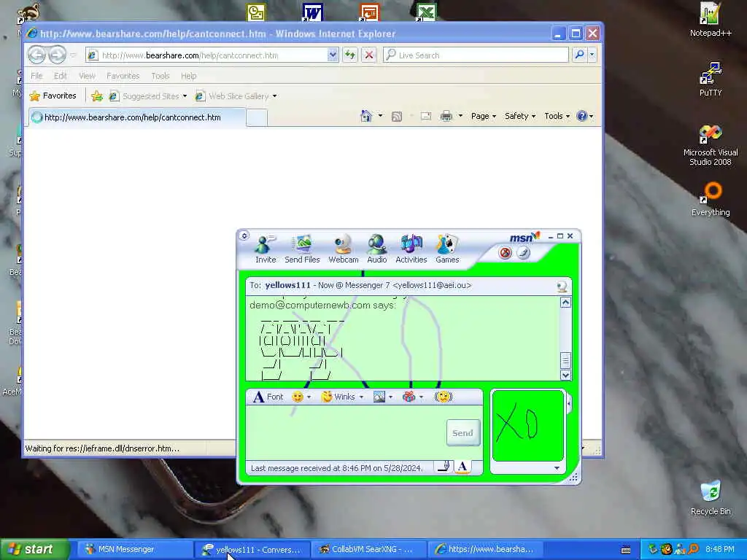The width and height of the screenshot is (747, 560).
Task: Open the View menu in Internet Explorer
Action: point(88,76)
